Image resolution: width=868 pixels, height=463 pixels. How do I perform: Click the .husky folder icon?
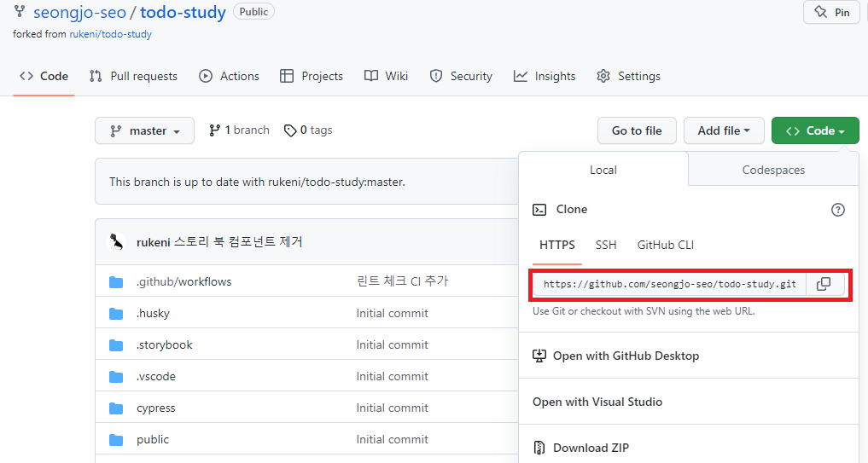[x=116, y=314]
